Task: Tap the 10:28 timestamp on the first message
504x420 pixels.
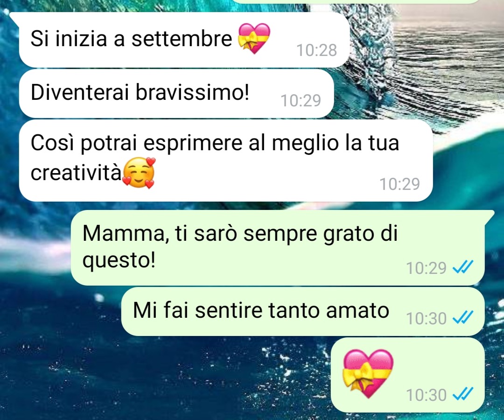Action: click(316, 50)
